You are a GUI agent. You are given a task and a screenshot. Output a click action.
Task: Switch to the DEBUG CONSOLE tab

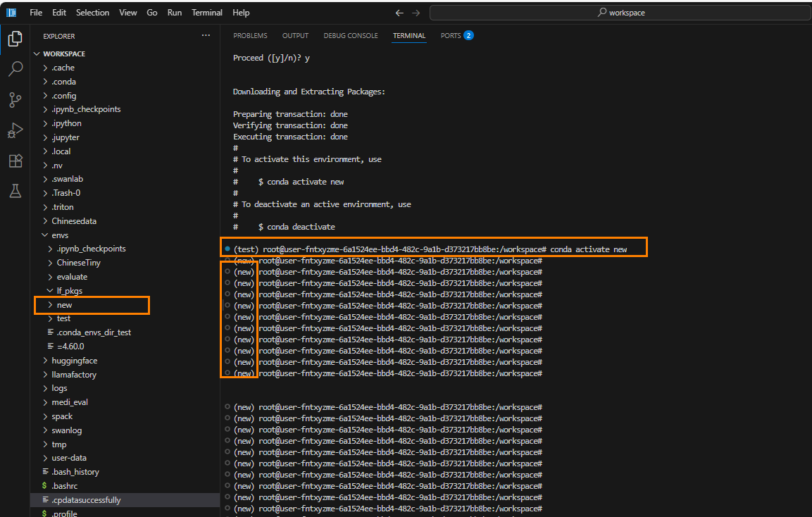pos(351,36)
